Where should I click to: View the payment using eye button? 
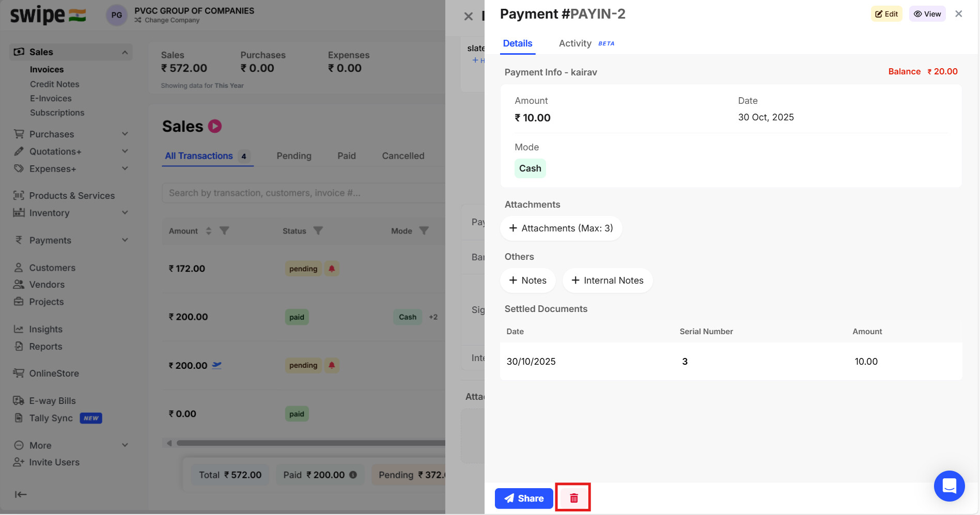(x=927, y=14)
